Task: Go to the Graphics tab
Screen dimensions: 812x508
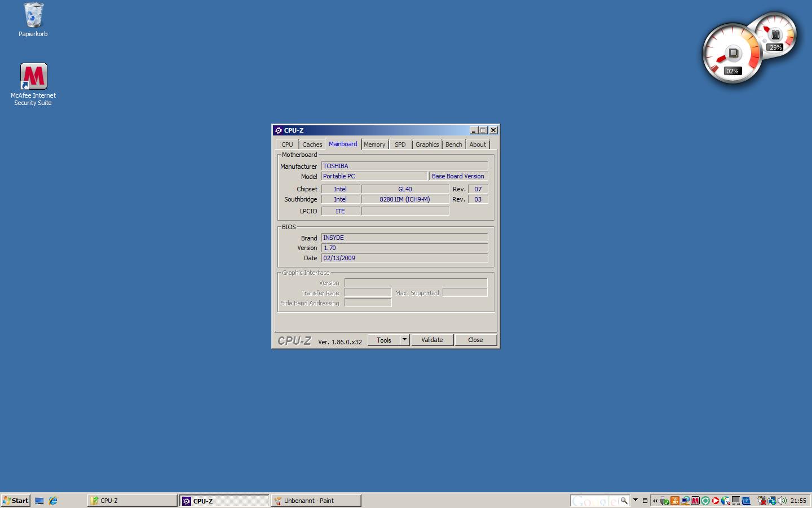Action: 427,144
